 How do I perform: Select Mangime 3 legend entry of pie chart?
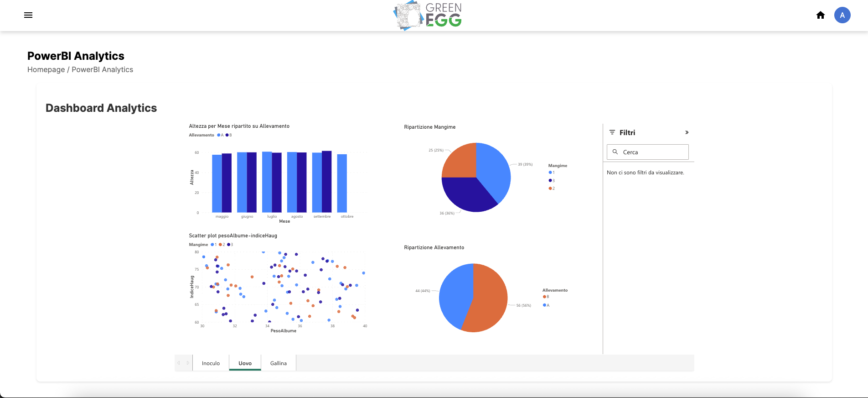click(552, 181)
